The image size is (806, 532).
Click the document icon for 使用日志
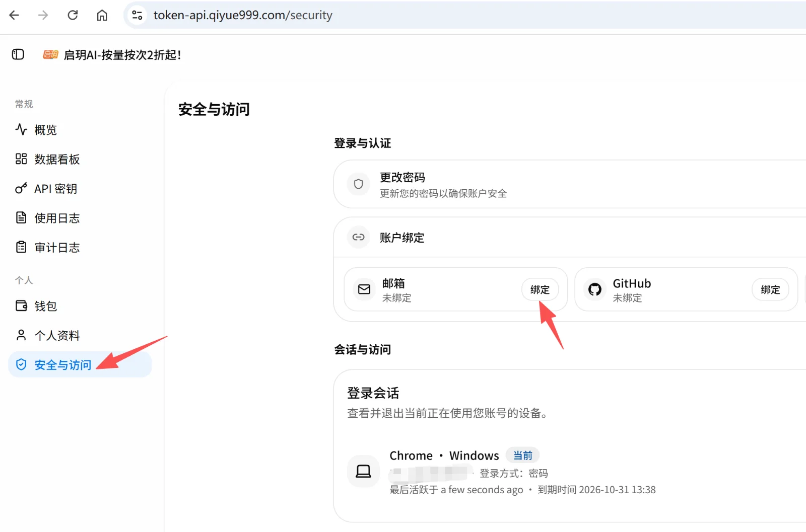21,217
